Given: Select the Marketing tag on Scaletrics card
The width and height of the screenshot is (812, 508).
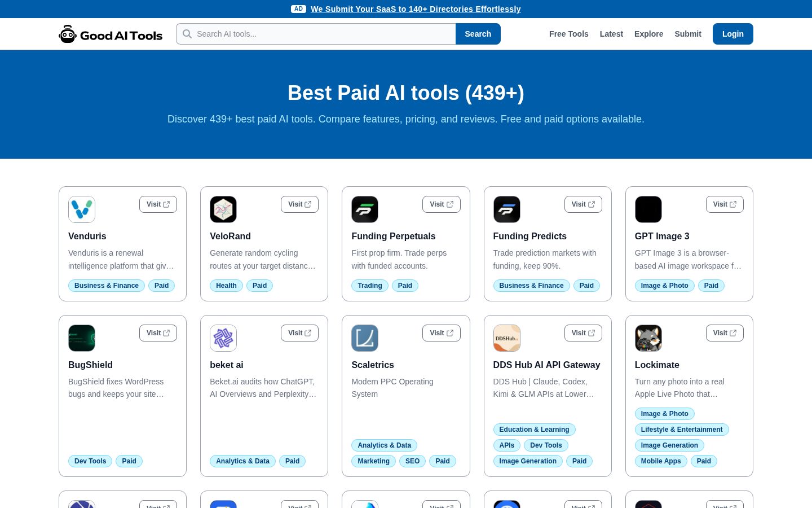Looking at the screenshot, I should tap(373, 461).
